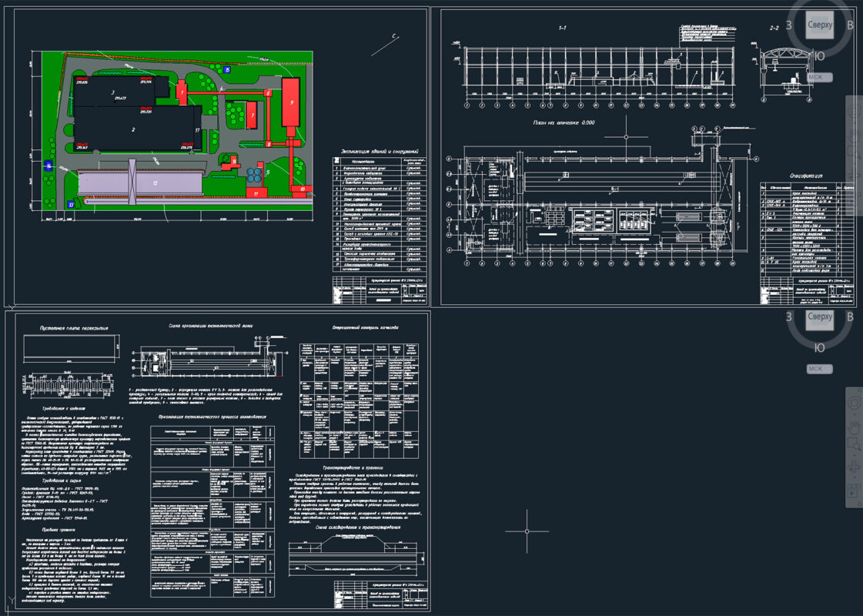Viewport: 863px width, 616px height.
Task: Open Full Navigation Wheel in lower navigation bar
Action: 852,403
